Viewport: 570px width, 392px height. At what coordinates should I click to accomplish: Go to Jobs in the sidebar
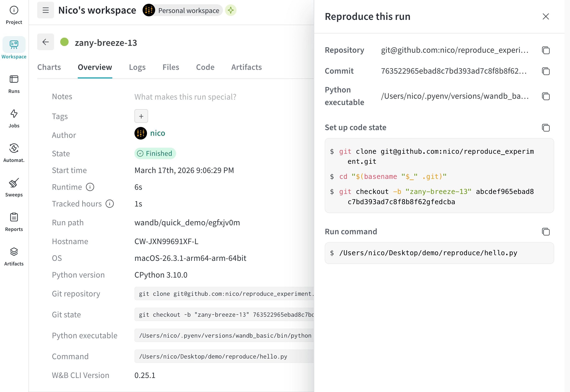click(x=14, y=119)
